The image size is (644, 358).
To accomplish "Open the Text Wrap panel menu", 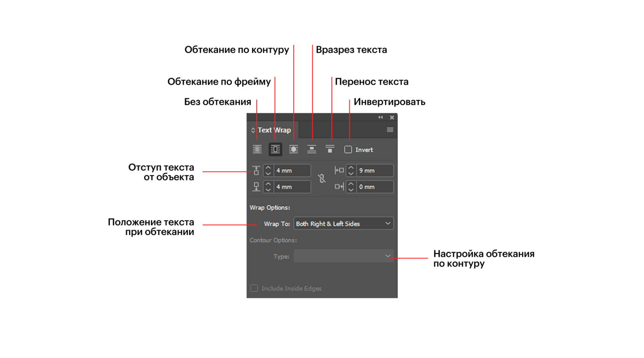I will pos(390,130).
